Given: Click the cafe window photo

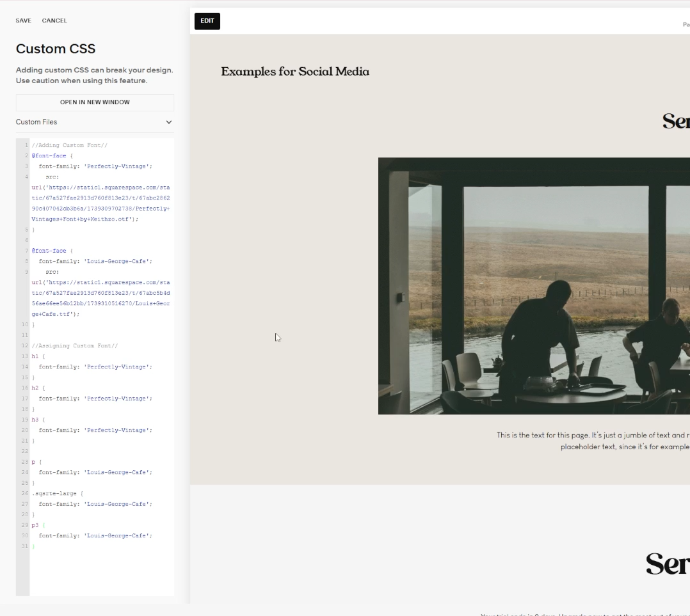Looking at the screenshot, I should [534, 286].
